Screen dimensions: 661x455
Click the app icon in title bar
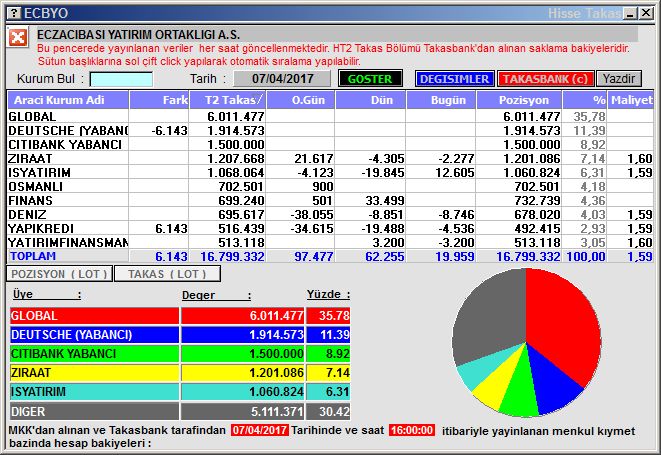pos(12,12)
